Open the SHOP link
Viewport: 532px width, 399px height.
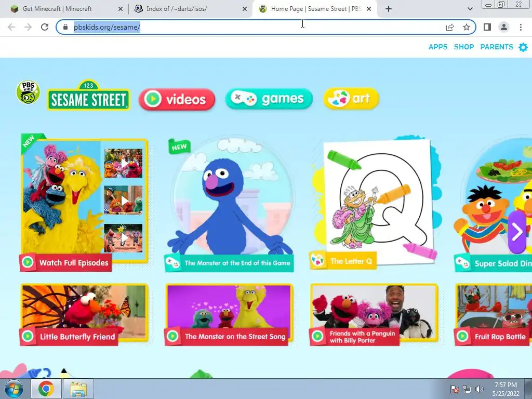pyautogui.click(x=464, y=47)
